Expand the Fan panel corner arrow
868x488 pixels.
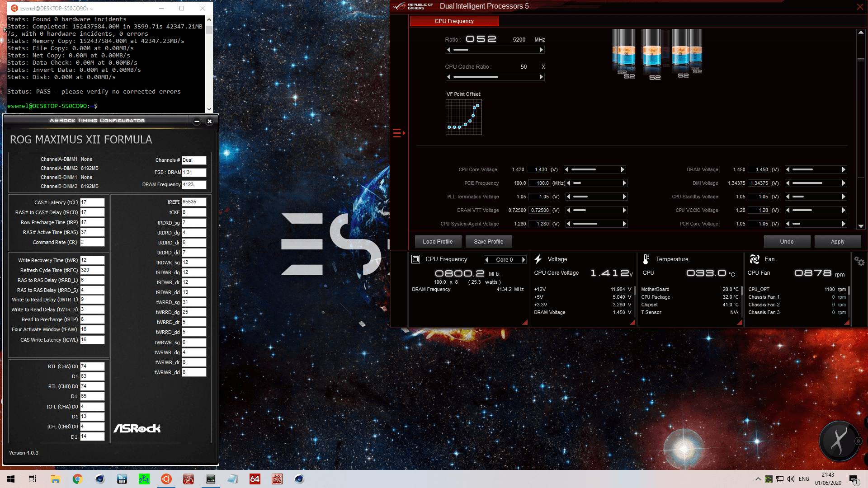tap(847, 322)
